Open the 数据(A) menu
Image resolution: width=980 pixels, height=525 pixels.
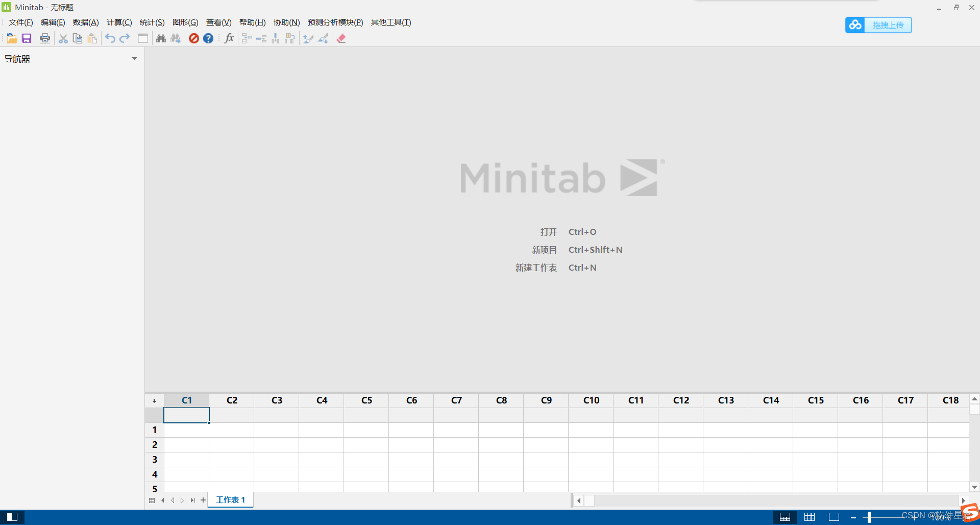[x=86, y=22]
